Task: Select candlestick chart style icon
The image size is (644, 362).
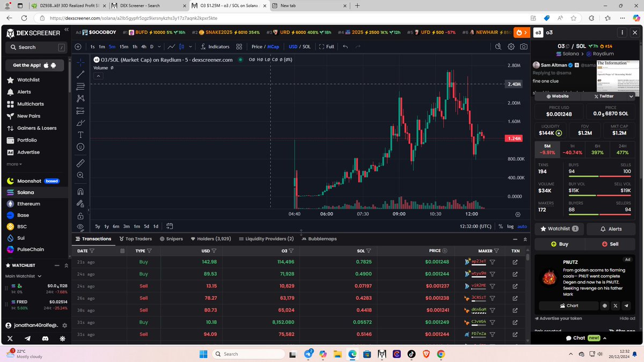Action: (181, 47)
